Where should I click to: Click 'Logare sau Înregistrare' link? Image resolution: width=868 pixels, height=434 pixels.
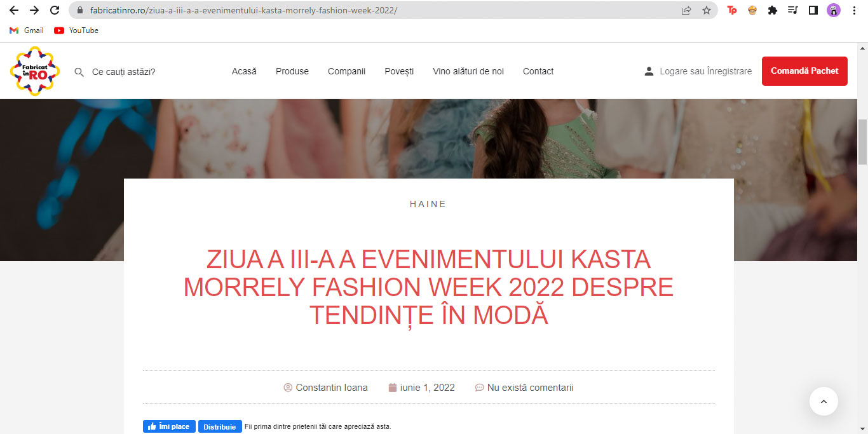click(x=706, y=71)
